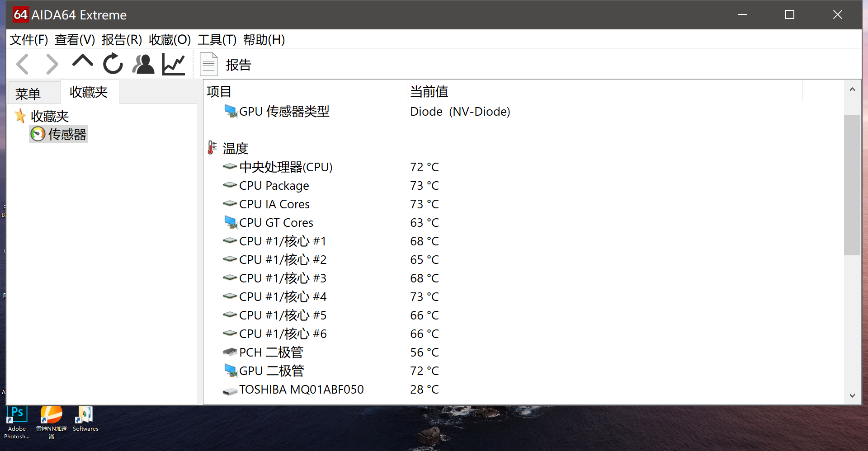Select 传感器 item in favorites tree
Screen dimensions: 868x451
tap(67, 134)
